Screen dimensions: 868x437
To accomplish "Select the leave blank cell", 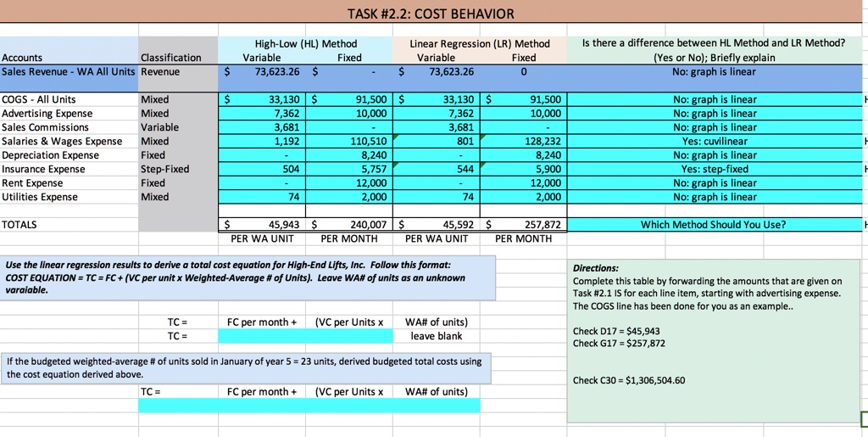I will tap(436, 336).
